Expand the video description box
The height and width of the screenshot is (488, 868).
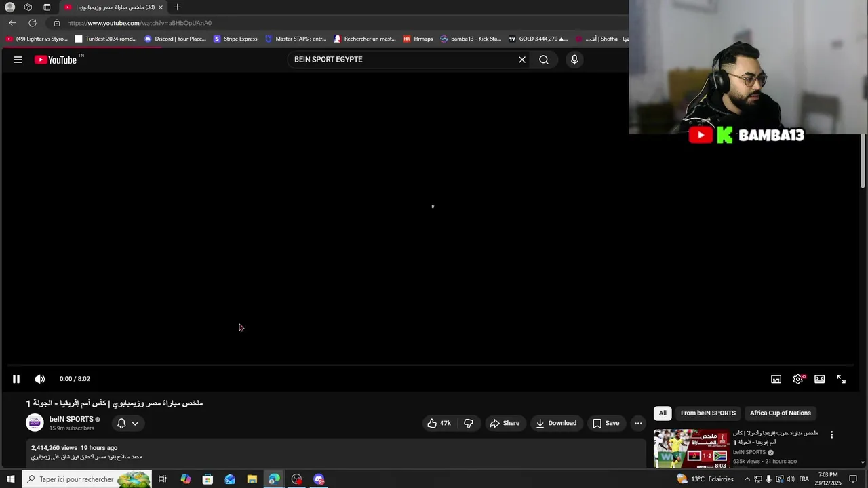[x=336, y=453]
